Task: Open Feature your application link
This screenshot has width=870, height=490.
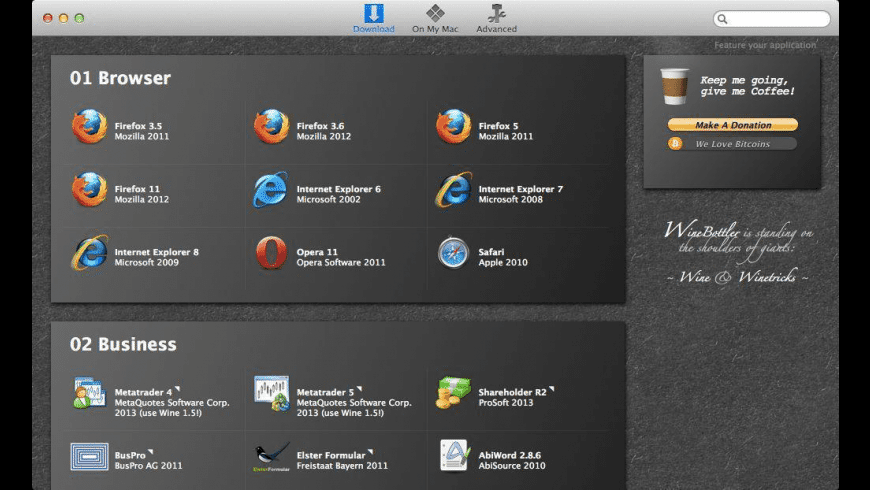Action: click(765, 45)
